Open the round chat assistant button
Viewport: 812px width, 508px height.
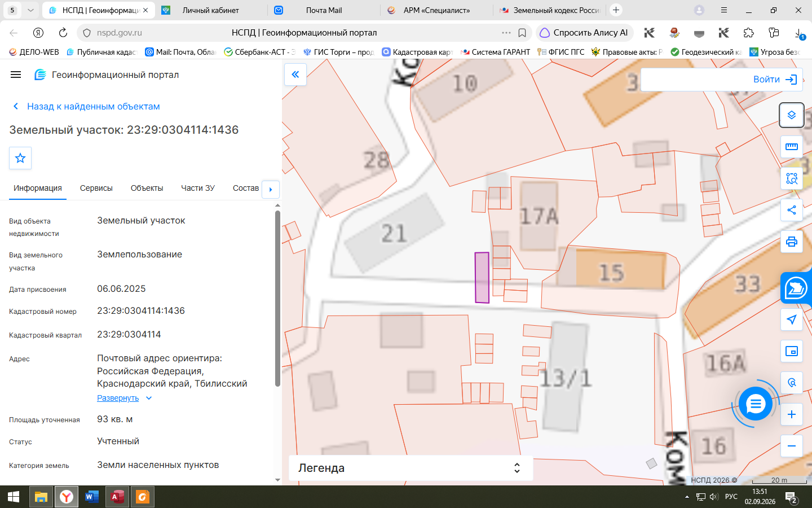[x=756, y=404]
